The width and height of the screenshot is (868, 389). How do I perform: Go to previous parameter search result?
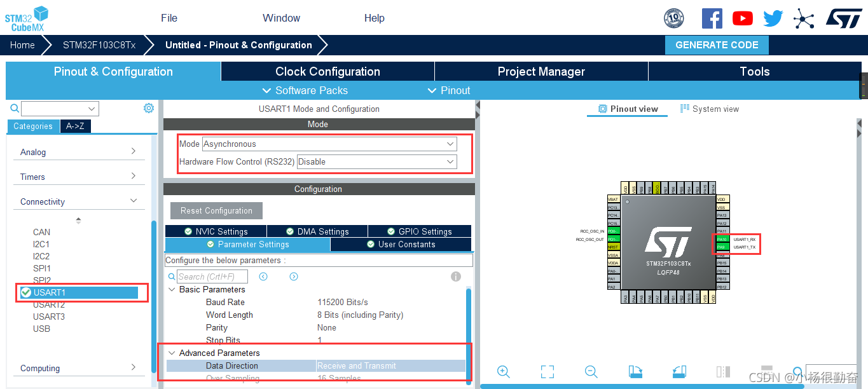[x=263, y=276]
